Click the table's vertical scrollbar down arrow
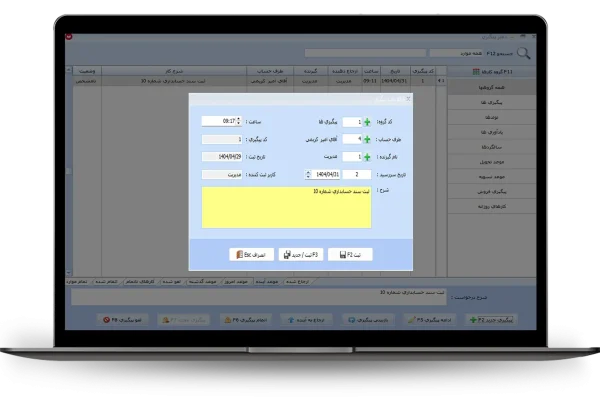600x400 pixels. pyautogui.click(x=69, y=273)
